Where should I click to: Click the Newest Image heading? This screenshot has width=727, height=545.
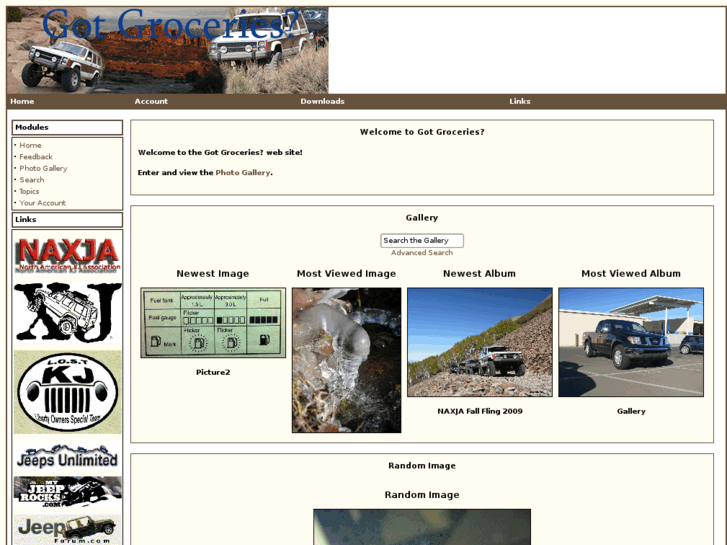(213, 274)
